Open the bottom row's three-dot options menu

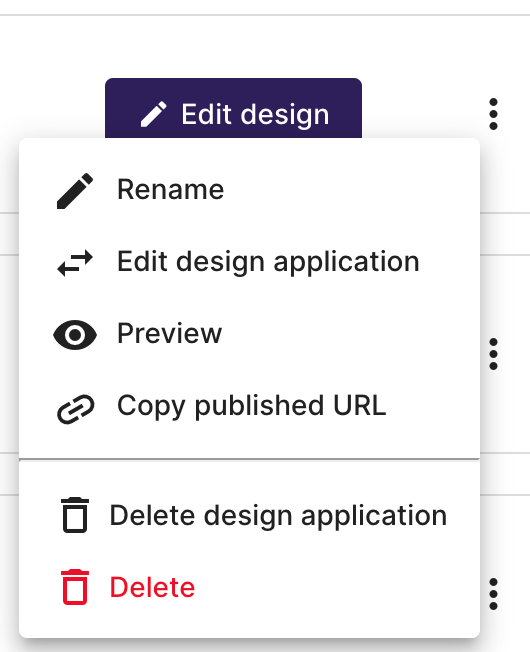[x=493, y=594]
